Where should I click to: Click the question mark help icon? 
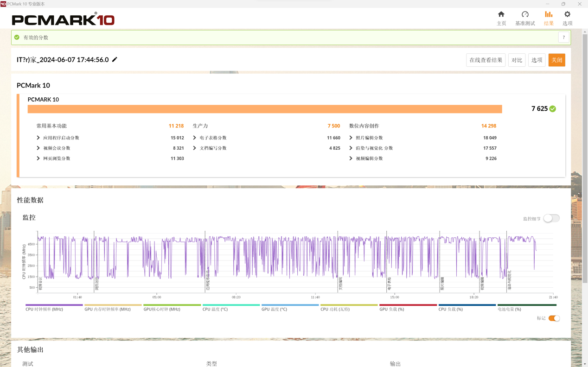(x=563, y=38)
